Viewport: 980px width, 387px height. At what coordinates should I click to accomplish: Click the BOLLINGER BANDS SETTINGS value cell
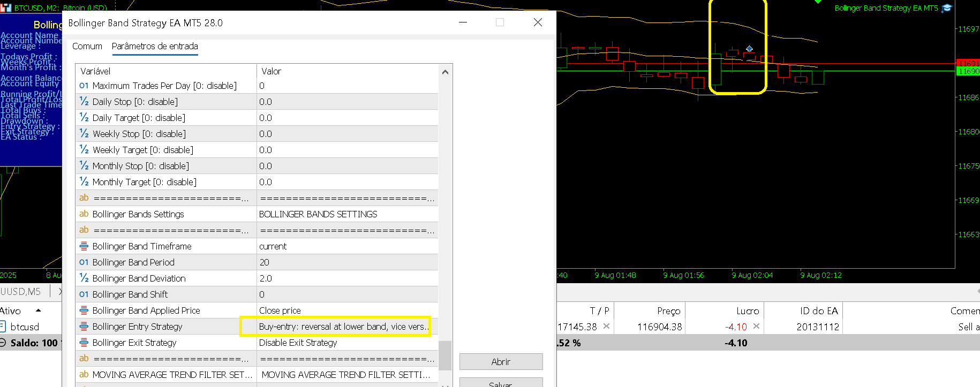[348, 214]
